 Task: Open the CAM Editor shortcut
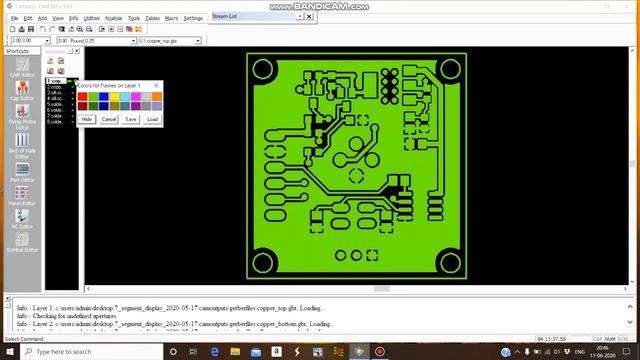[x=22, y=67]
